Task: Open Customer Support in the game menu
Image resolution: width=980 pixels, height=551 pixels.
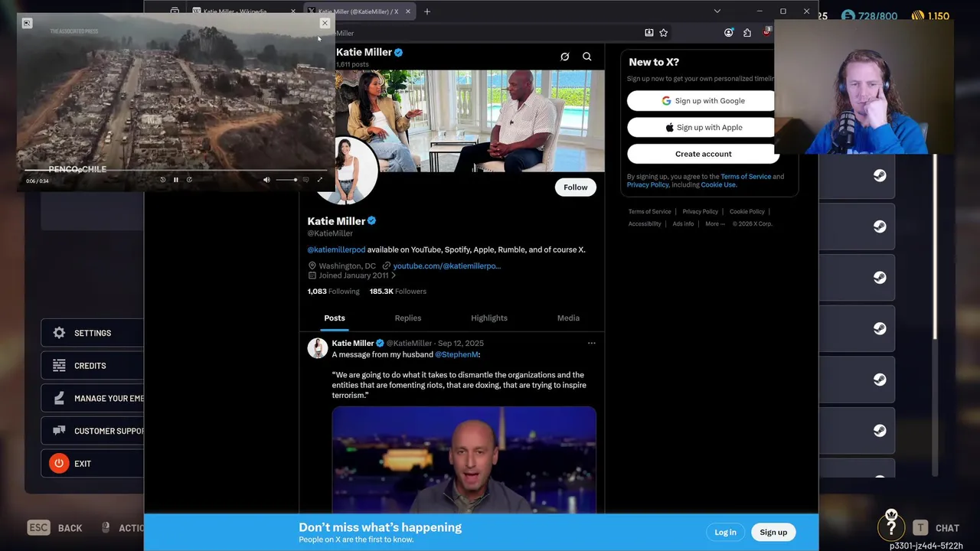Action: 92,431
